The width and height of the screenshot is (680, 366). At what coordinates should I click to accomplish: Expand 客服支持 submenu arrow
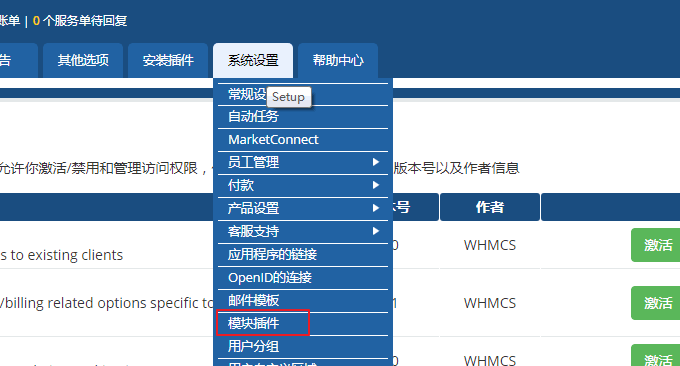click(376, 231)
